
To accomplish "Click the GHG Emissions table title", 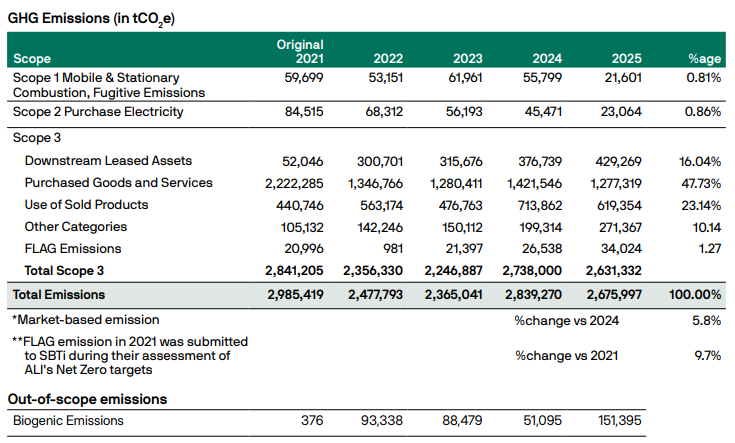I will click(91, 17).
